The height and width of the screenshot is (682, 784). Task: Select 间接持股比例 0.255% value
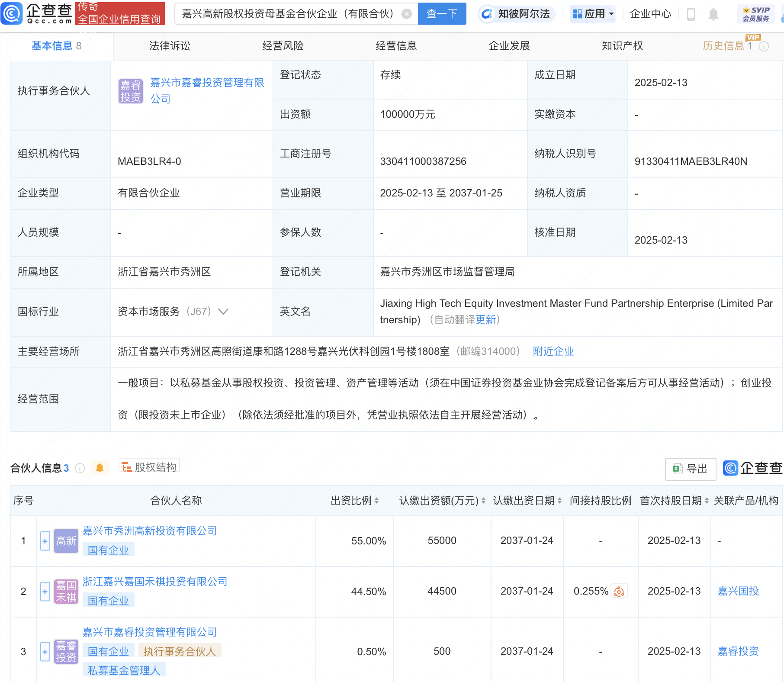pos(591,591)
